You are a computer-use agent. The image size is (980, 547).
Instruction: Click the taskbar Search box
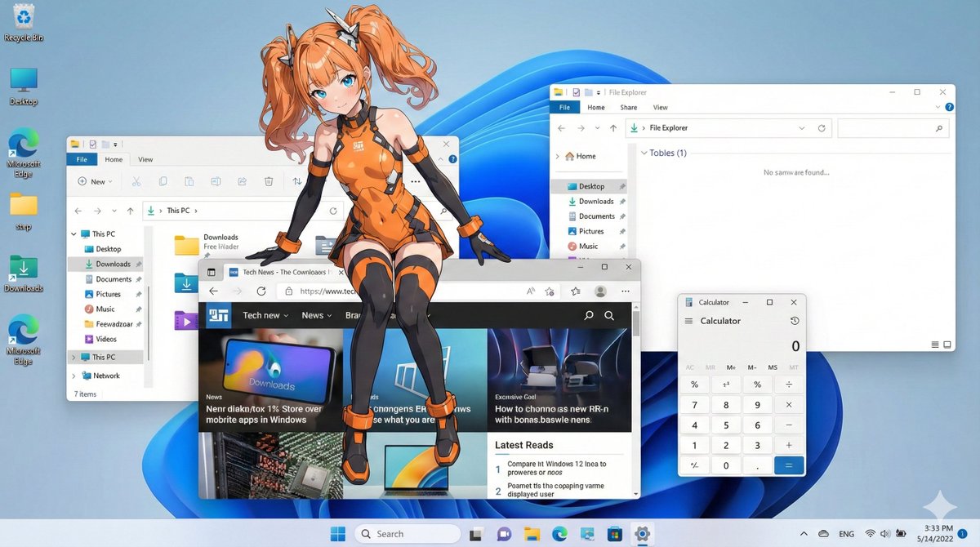coord(408,534)
